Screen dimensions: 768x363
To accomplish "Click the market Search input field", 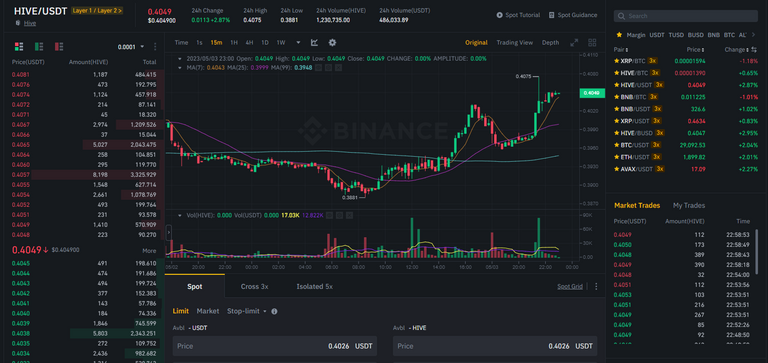I will click(x=686, y=16).
